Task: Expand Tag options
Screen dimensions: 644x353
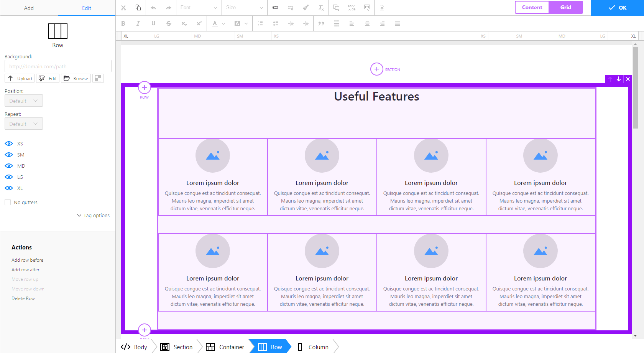Action: [93, 216]
